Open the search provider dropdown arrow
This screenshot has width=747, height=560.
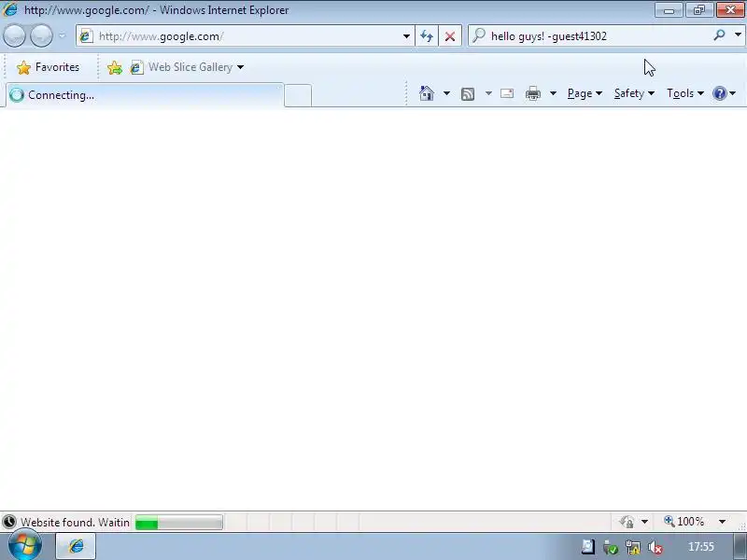coord(738,35)
